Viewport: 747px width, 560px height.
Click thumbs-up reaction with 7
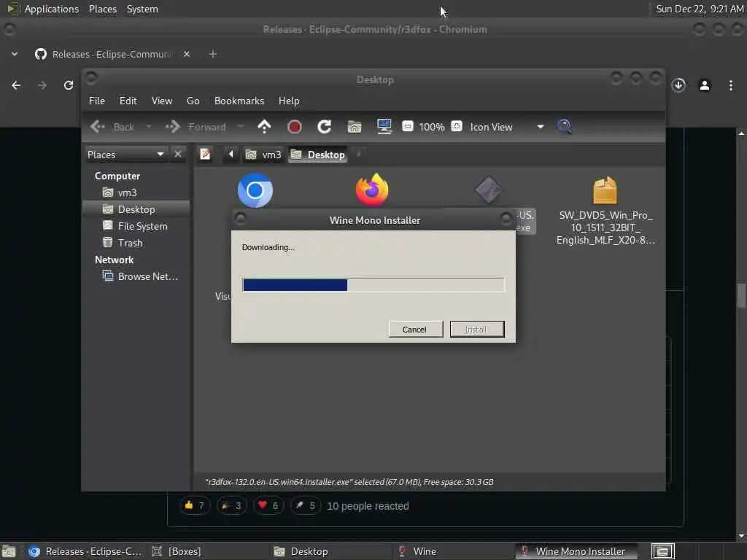pos(194,506)
